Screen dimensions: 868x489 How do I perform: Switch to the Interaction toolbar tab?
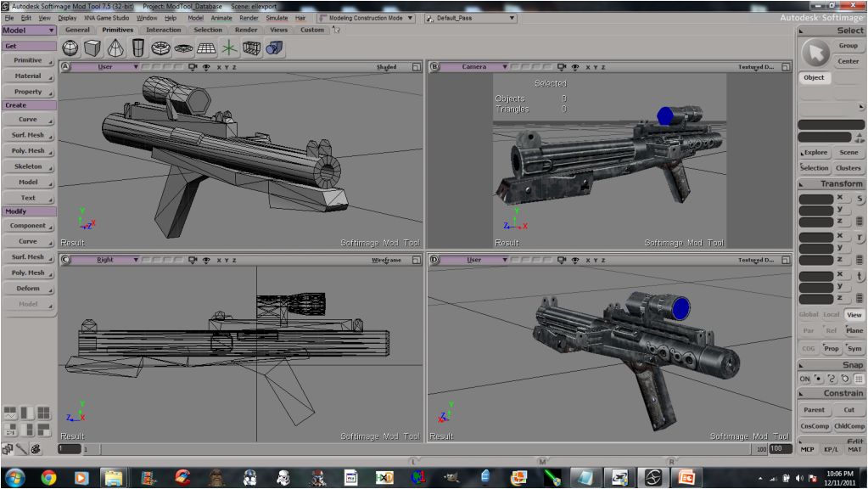(x=163, y=30)
